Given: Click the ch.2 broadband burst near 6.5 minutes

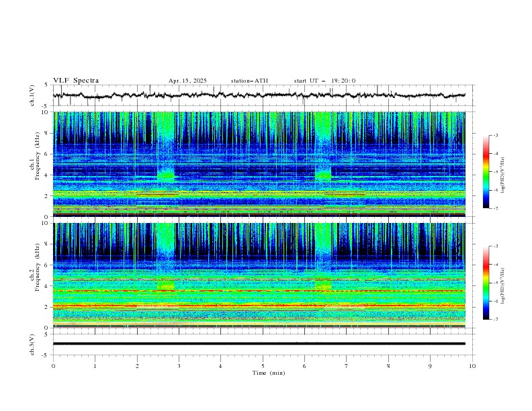Looking at the screenshot, I should [322, 257].
